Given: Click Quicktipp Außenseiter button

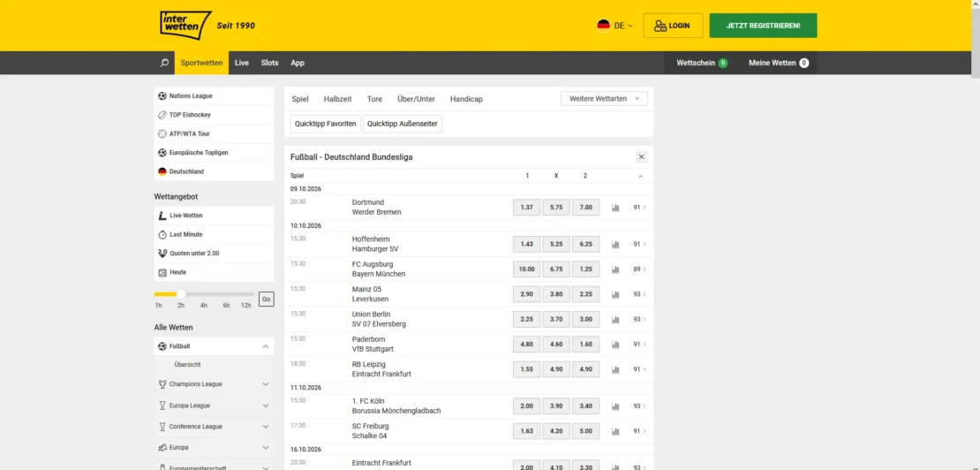Looking at the screenshot, I should point(403,124).
